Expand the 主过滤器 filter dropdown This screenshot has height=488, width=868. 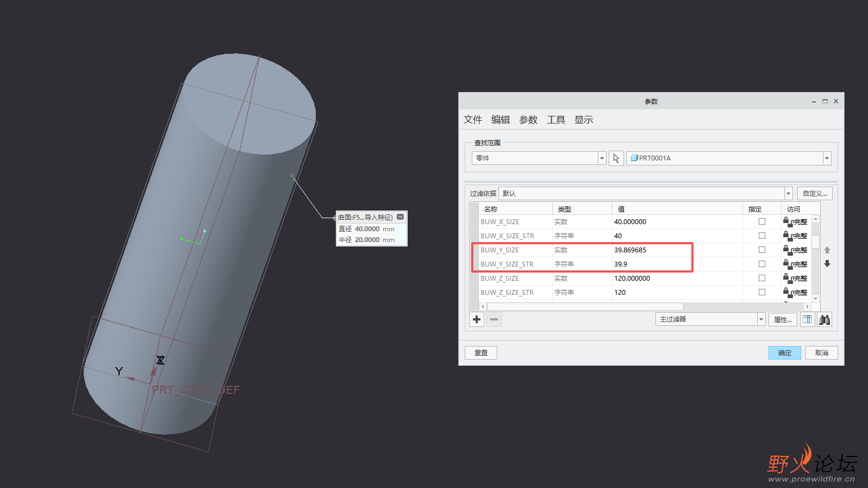click(761, 319)
